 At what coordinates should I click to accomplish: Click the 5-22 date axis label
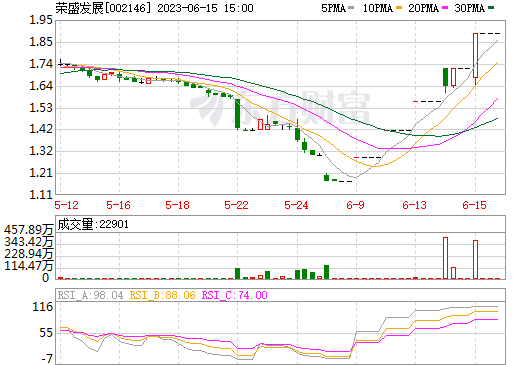(237, 205)
